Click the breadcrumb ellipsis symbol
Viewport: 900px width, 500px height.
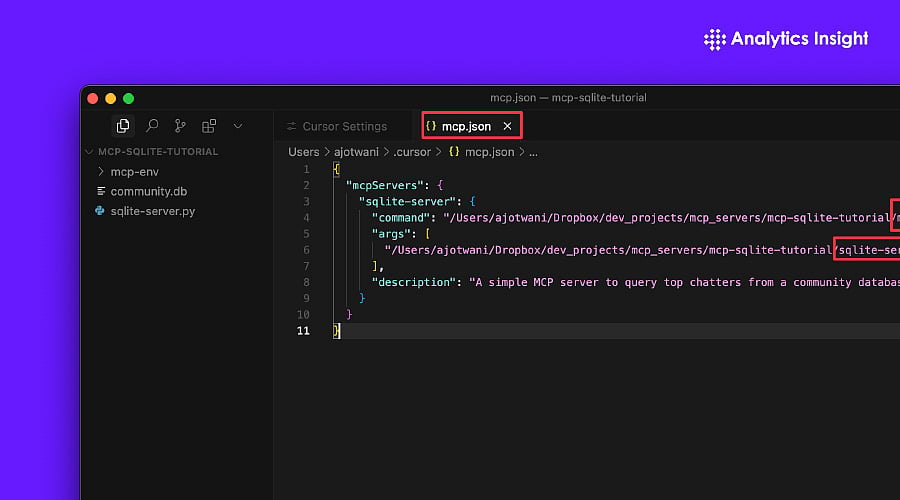[533, 153]
